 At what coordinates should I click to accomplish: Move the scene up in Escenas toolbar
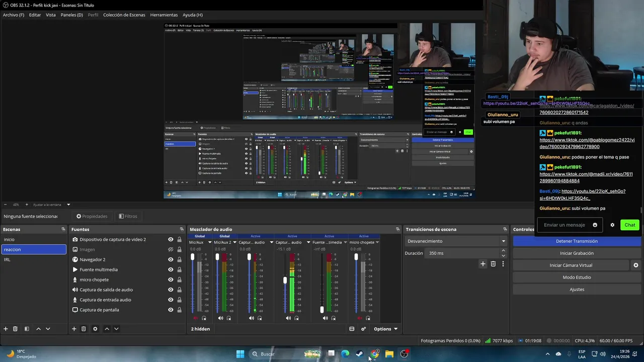[x=38, y=329]
